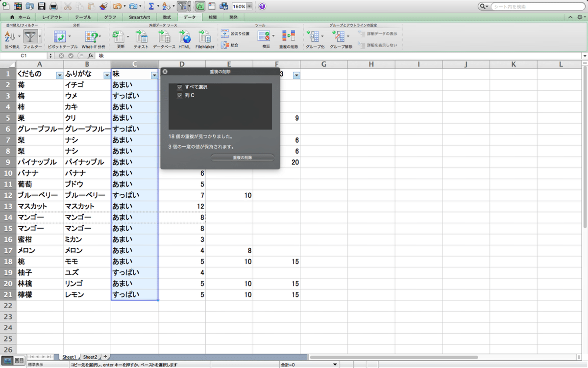This screenshot has width=588, height=368.
Task: Click the 検証 data validation icon
Action: (x=264, y=36)
